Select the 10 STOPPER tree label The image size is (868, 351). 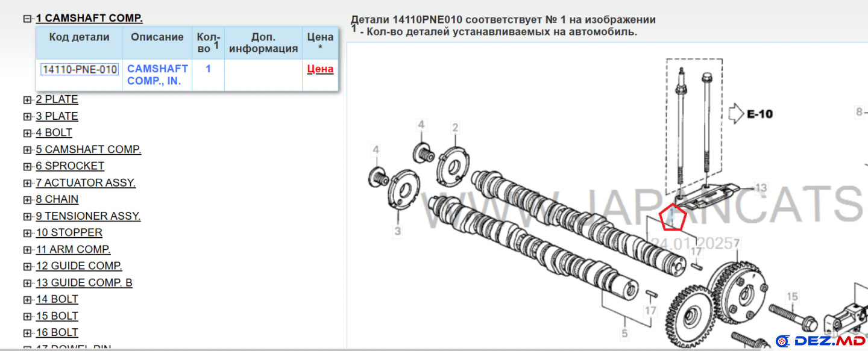click(x=69, y=232)
